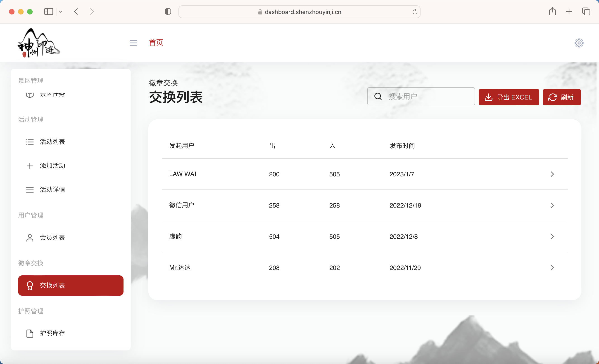Click the magnifier icon in the search bar
The image size is (599, 364).
378,96
